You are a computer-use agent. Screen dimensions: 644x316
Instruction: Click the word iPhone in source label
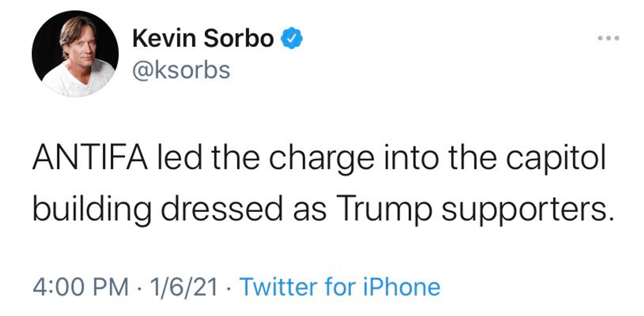coord(402,287)
